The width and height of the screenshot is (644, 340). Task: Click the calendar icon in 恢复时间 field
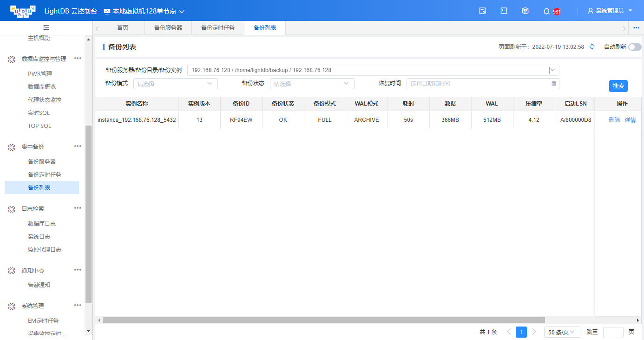coord(554,84)
